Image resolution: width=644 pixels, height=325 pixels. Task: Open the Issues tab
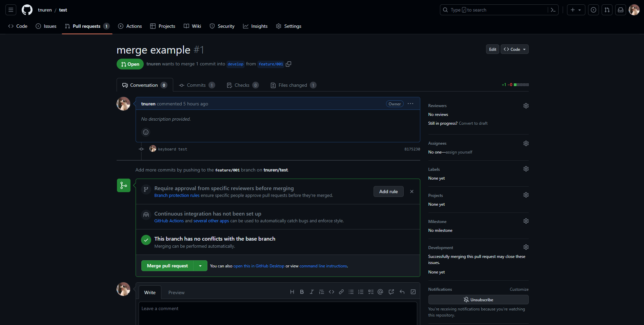pos(46,26)
